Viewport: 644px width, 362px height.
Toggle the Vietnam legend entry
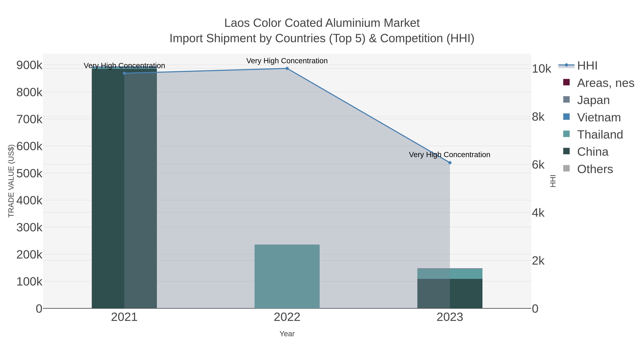592,117
